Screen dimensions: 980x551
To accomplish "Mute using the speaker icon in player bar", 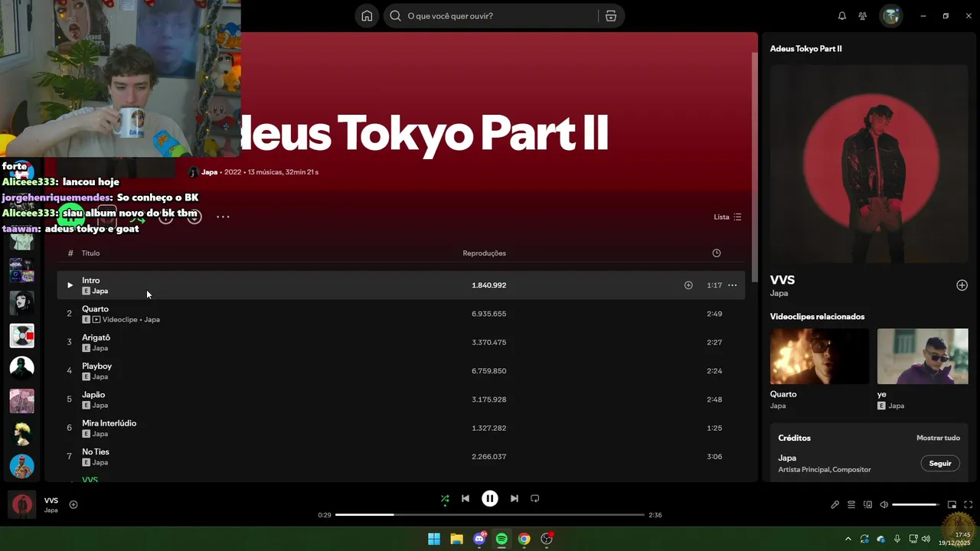I will (884, 504).
